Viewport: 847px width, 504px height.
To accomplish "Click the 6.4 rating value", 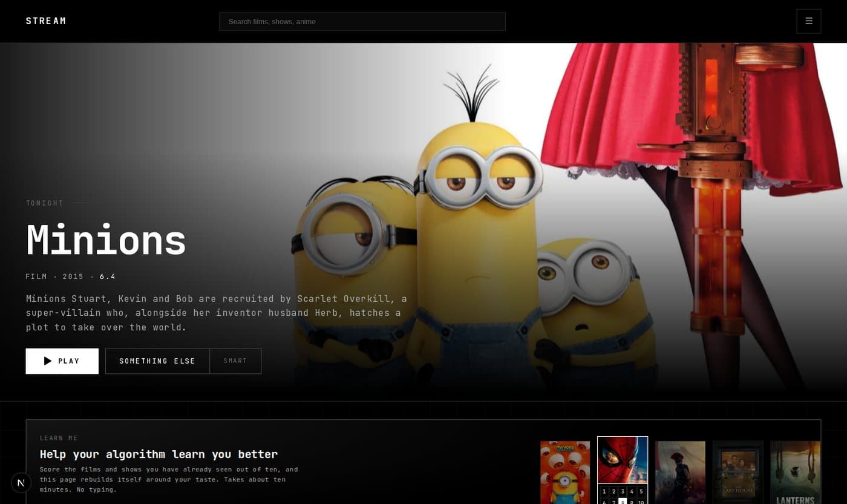I will click(108, 277).
